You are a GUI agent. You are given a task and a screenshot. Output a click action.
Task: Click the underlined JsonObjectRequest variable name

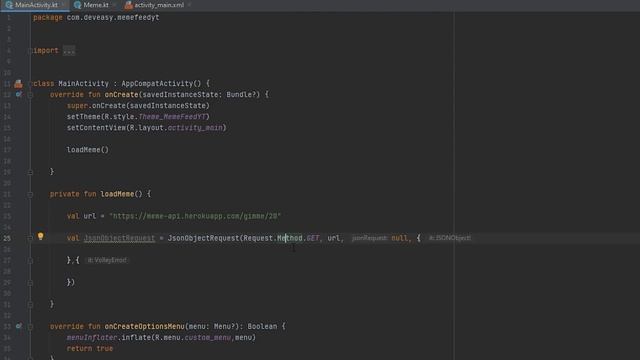point(119,238)
